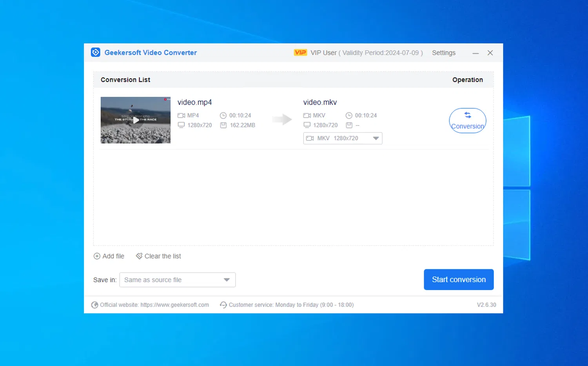Click the output file name video.mkv
Image resolution: width=588 pixels, height=366 pixels.
click(320, 102)
